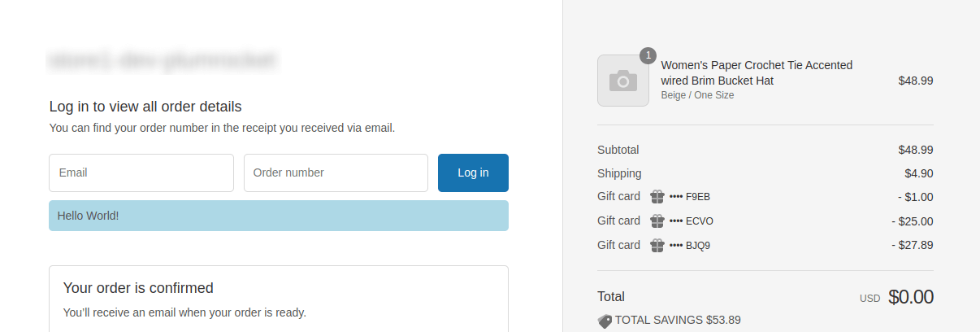Viewport: 980px width, 332px height.
Task: Click the gift card code ending F9EB
Action: pyautogui.click(x=690, y=196)
